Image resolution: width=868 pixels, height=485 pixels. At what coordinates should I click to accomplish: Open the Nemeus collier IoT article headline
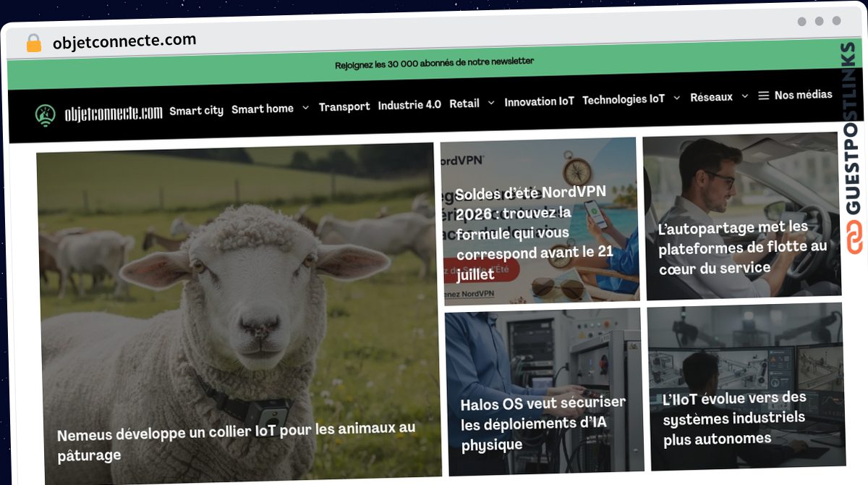237,441
